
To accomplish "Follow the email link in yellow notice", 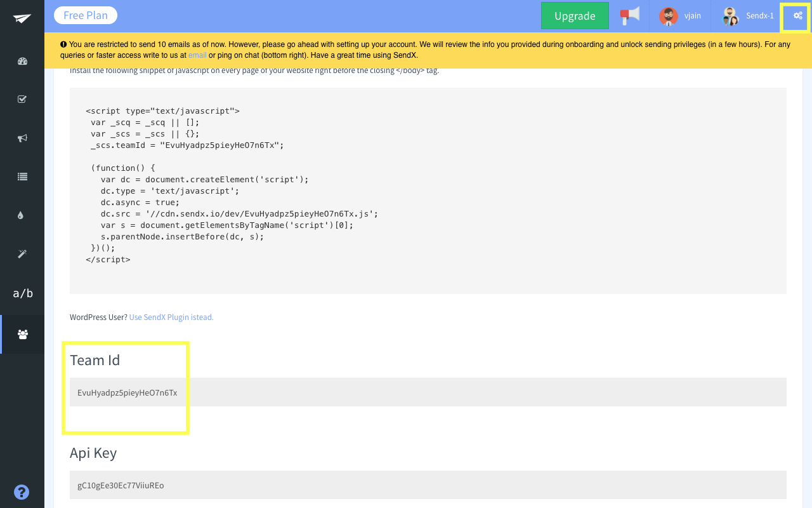I will (x=197, y=55).
